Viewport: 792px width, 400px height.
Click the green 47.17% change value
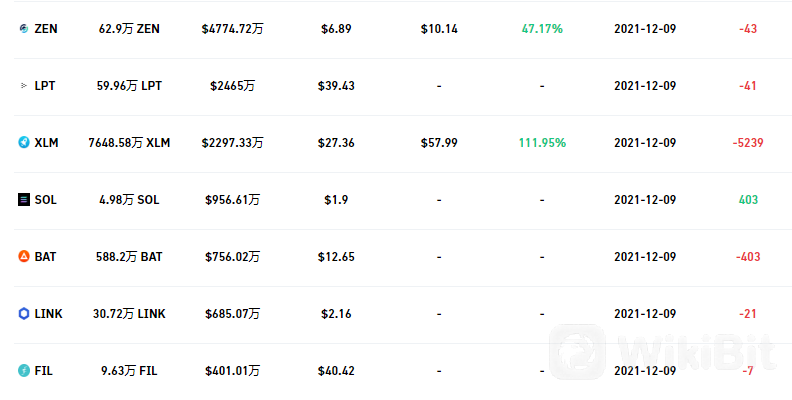pos(542,29)
